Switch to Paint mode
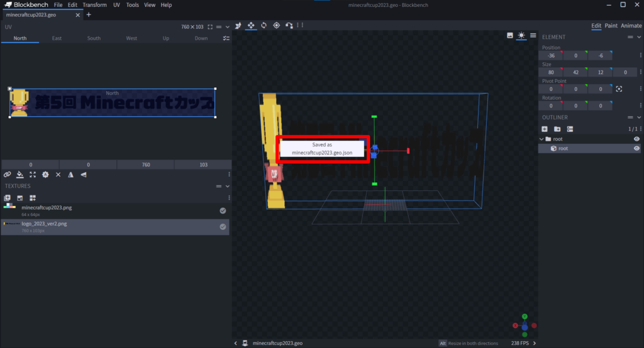Screen dimensions: 644x348 (x=611, y=26)
